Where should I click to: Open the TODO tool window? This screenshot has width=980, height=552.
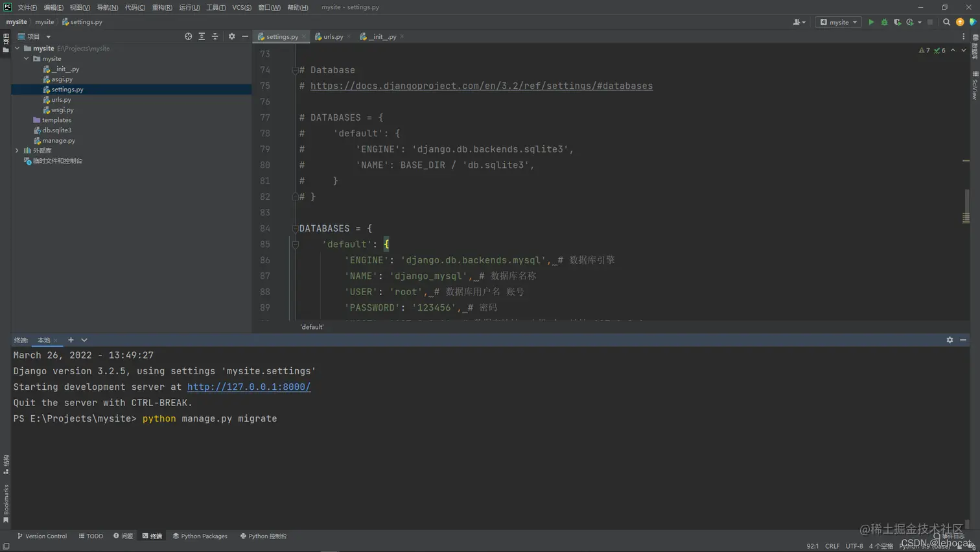tap(91, 536)
